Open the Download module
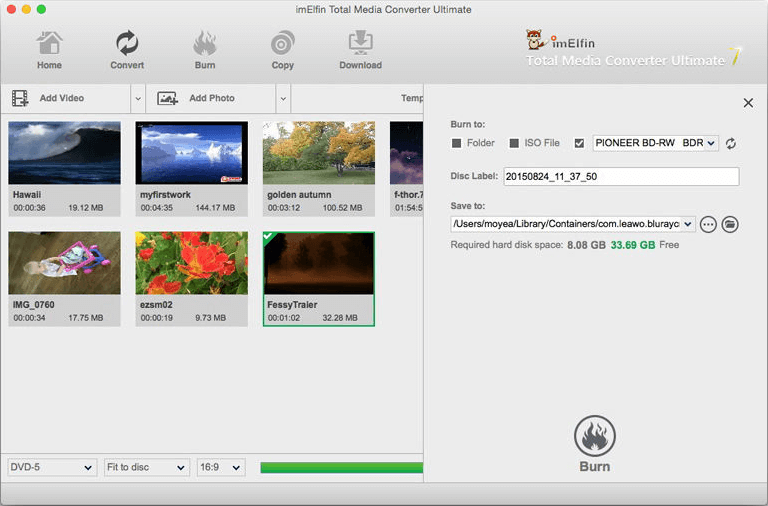Screen dimensions: 768x506 point(360,50)
